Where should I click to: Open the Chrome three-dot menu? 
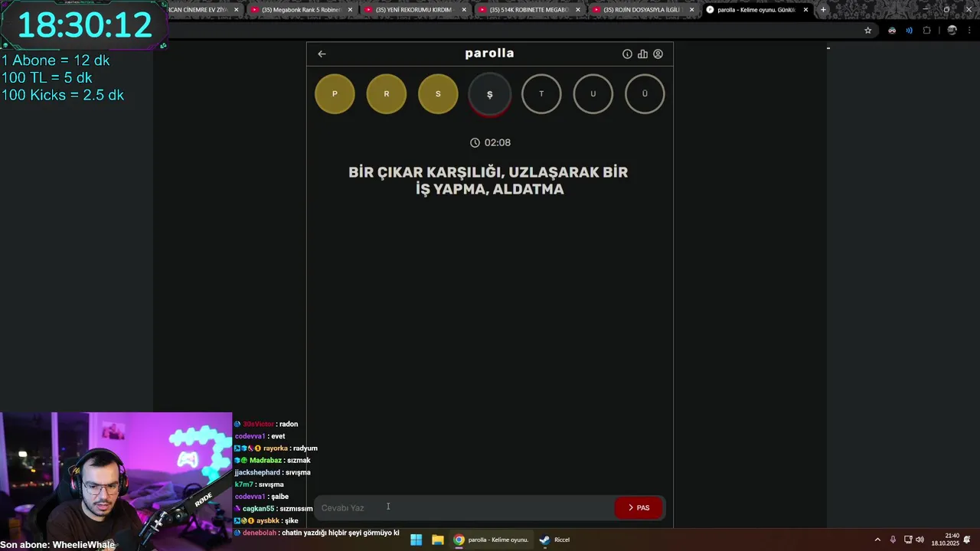click(x=969, y=31)
